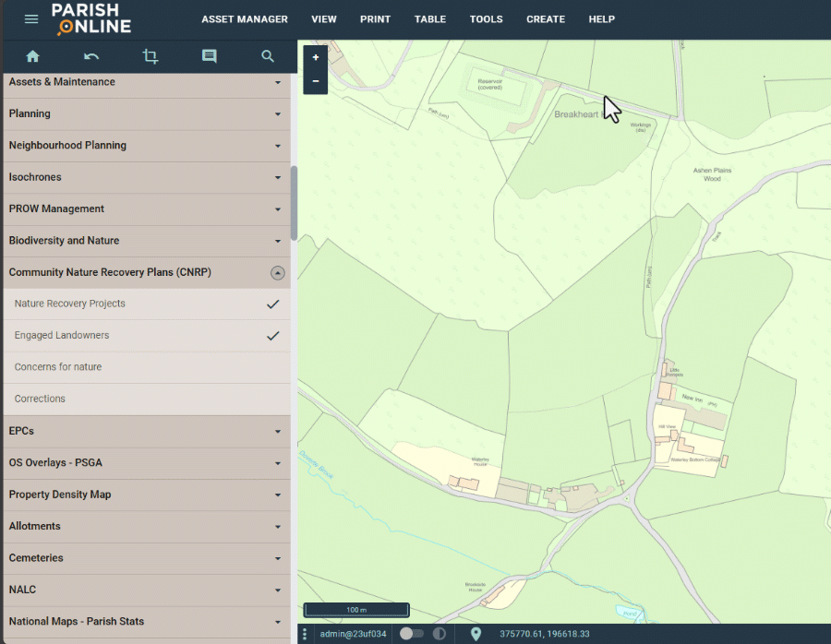
Task: Click the admin@23uf034 account label
Action: coord(353,634)
